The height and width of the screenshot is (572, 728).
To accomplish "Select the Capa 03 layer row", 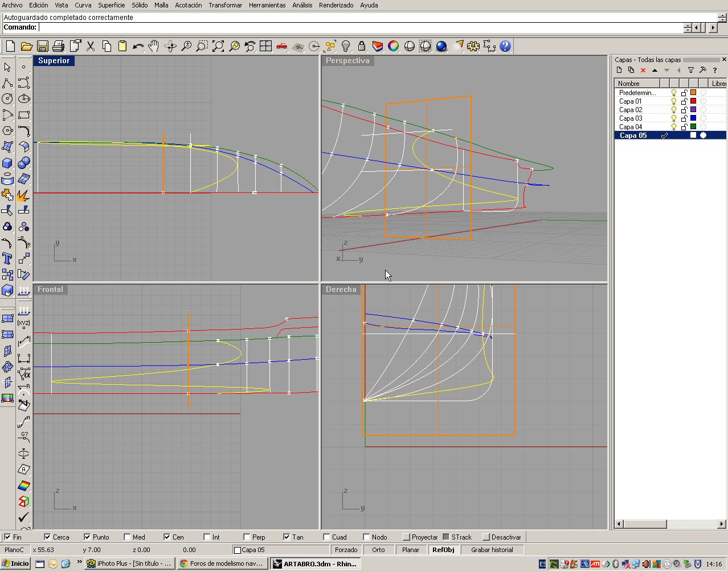I will coord(670,118).
